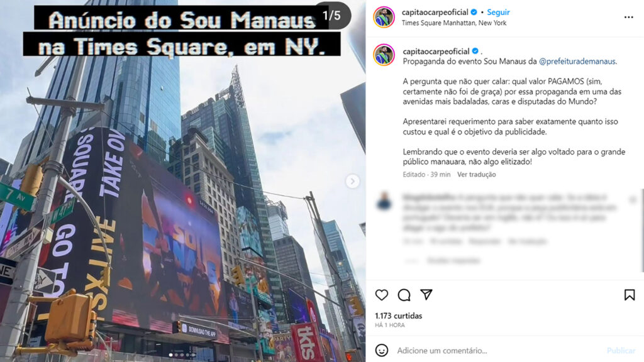Screen dimensions: 644x362
Task: Open capitaocarpeoficial profile picture in header
Action: 384,17
